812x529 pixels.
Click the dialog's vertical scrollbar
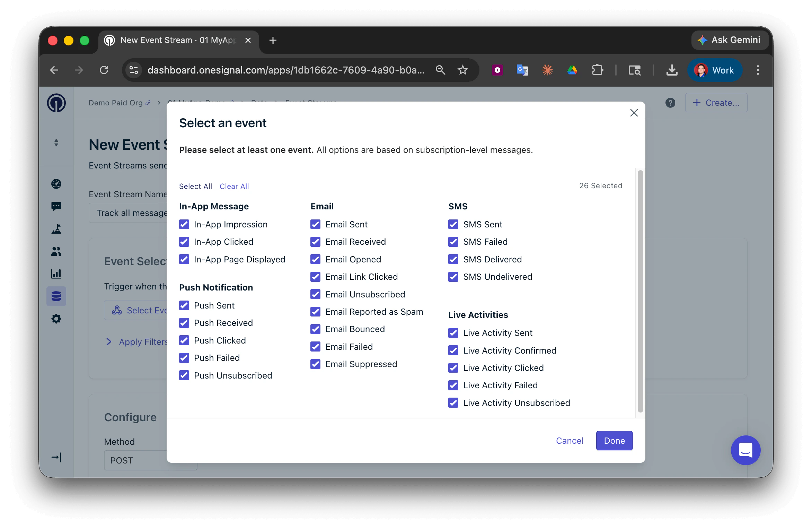tap(640, 291)
